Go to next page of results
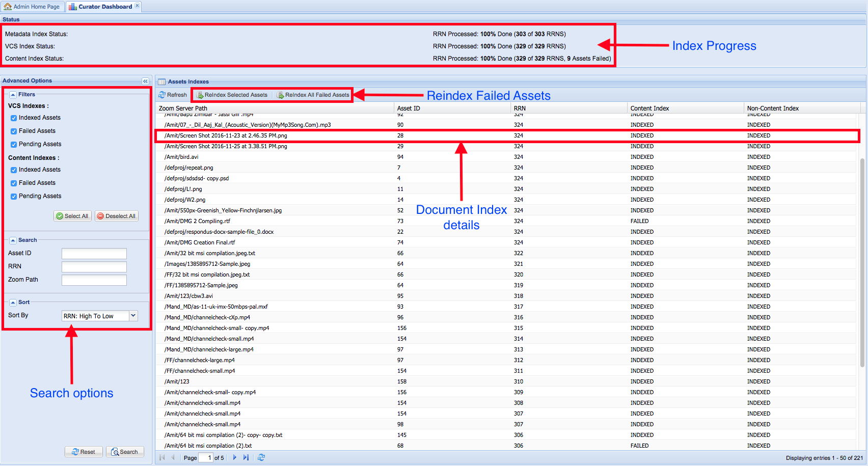Image resolution: width=868 pixels, height=466 pixels. click(x=235, y=457)
